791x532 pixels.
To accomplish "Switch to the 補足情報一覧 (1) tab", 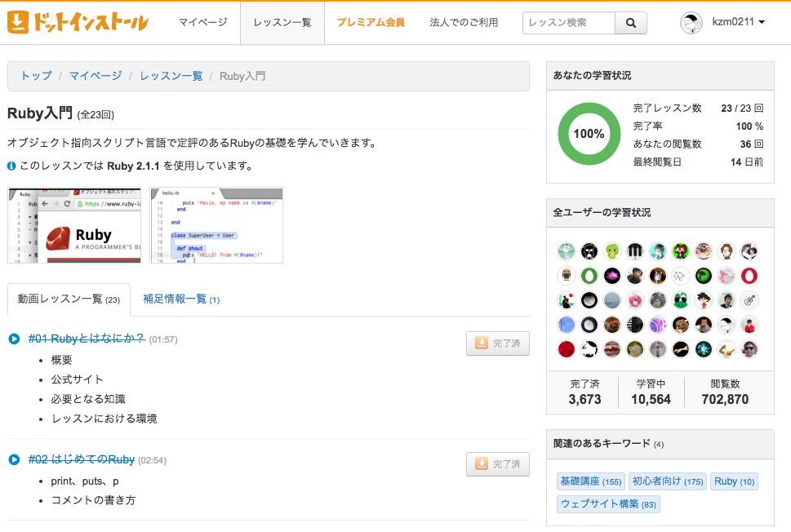I will click(181, 299).
